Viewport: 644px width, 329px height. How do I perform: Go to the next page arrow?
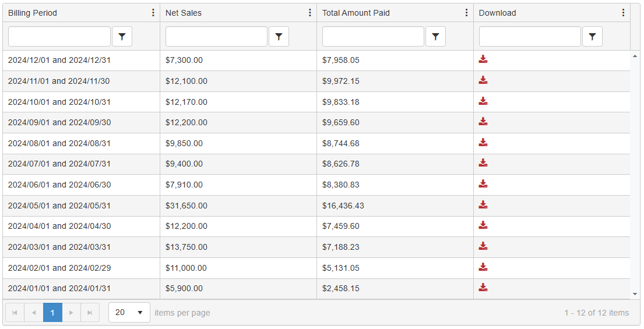[71, 313]
